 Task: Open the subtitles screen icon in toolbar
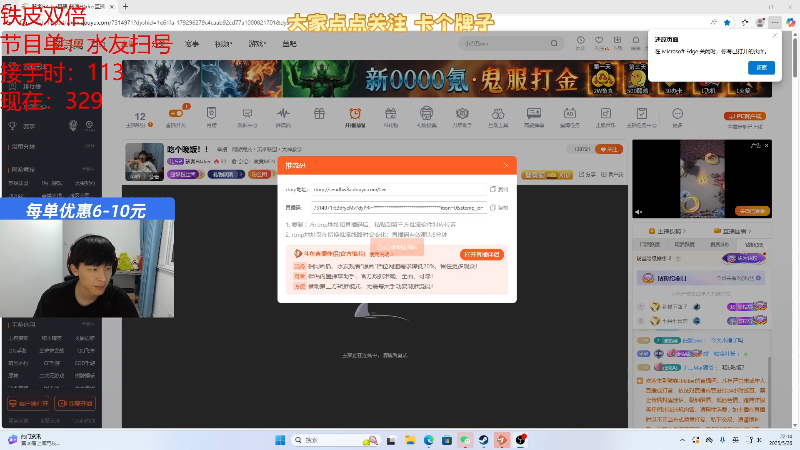(534, 113)
